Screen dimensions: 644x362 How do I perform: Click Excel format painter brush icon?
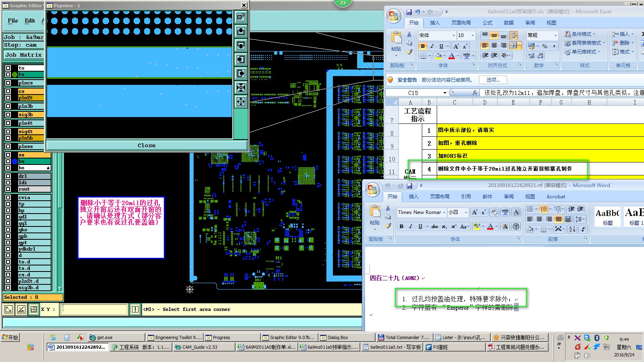tap(409, 52)
